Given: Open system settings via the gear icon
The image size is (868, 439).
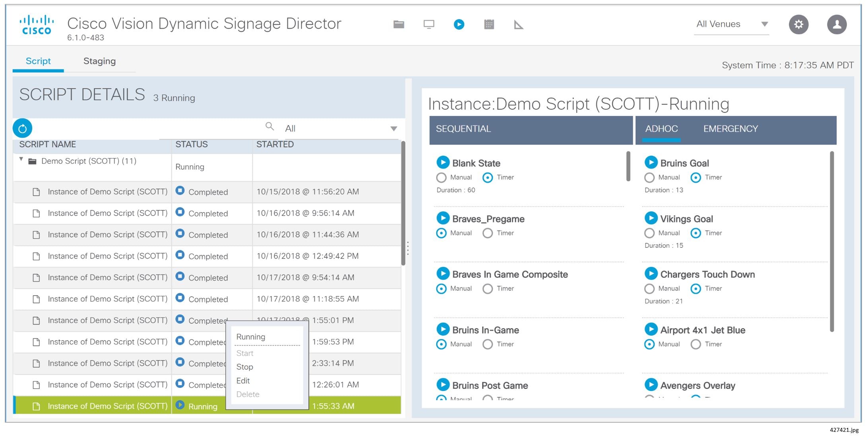Looking at the screenshot, I should (x=798, y=24).
